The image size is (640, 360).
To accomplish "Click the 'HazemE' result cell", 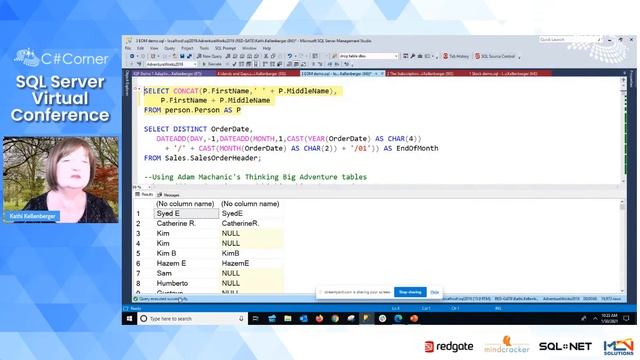I will (x=251, y=263).
